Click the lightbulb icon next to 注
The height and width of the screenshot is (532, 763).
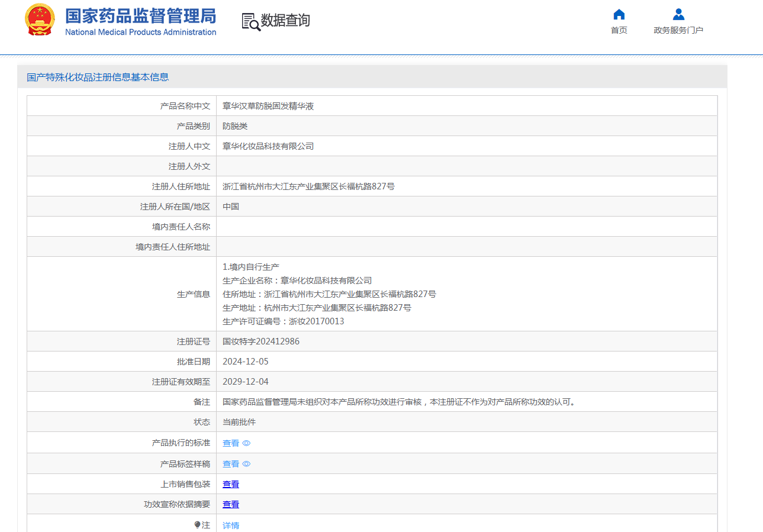click(197, 525)
